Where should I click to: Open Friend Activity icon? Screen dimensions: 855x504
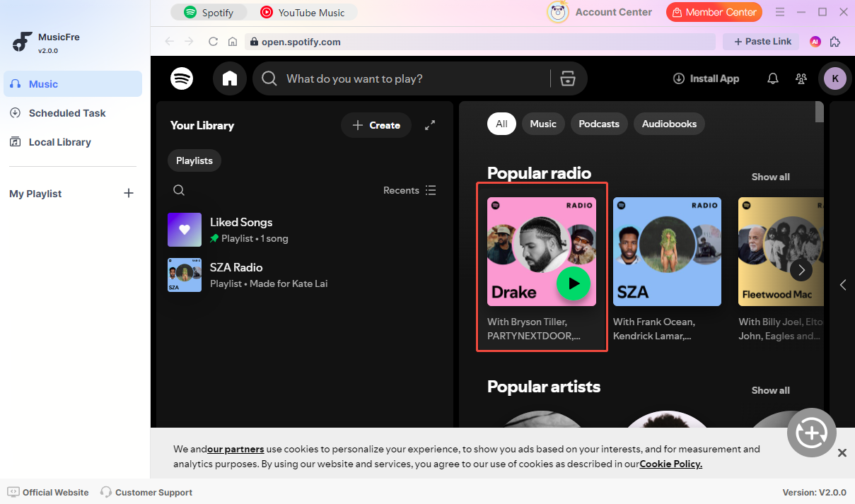(x=801, y=78)
